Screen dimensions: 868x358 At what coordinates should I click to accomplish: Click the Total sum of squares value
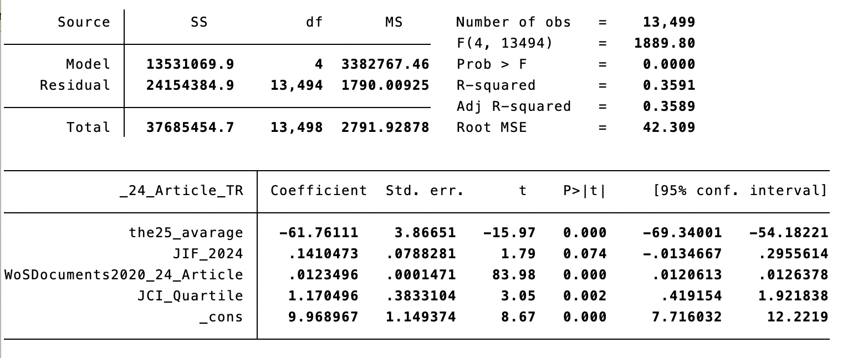(x=190, y=127)
